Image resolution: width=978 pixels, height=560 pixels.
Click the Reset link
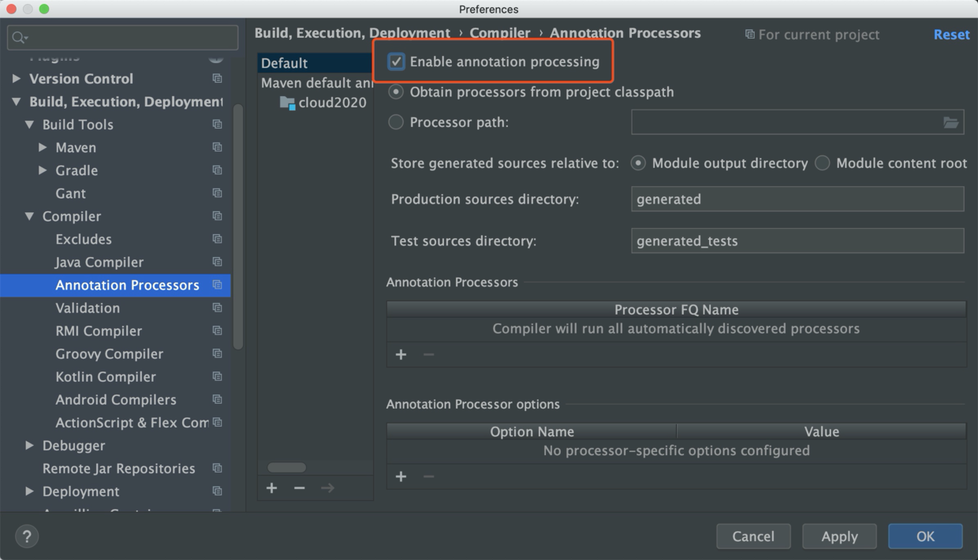pos(951,35)
